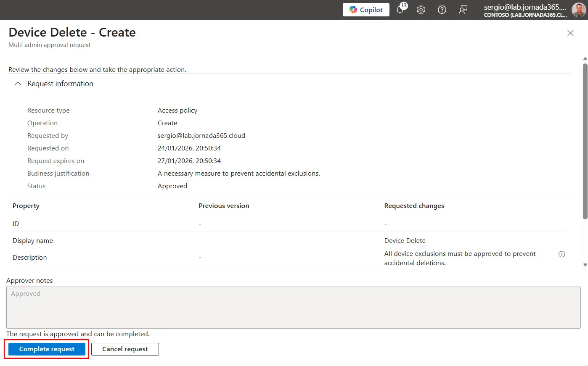
Task: Click the Resource type label
Action: (48, 111)
